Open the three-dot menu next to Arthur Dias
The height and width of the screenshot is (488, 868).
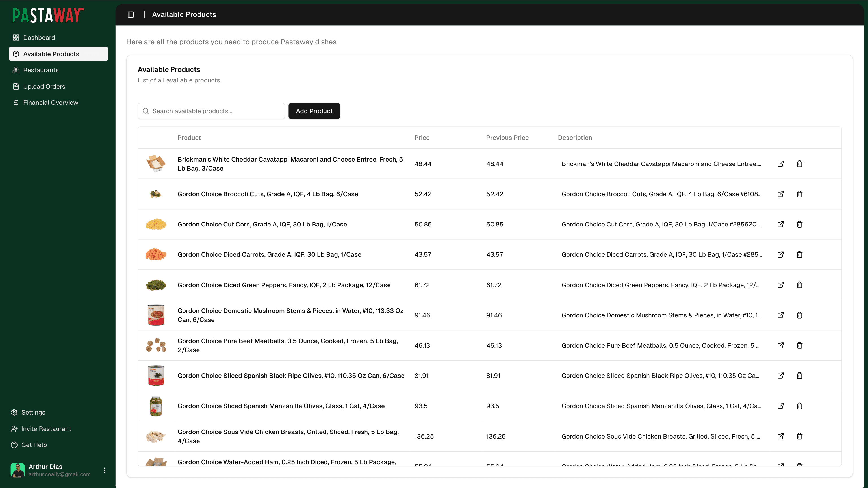click(x=105, y=470)
